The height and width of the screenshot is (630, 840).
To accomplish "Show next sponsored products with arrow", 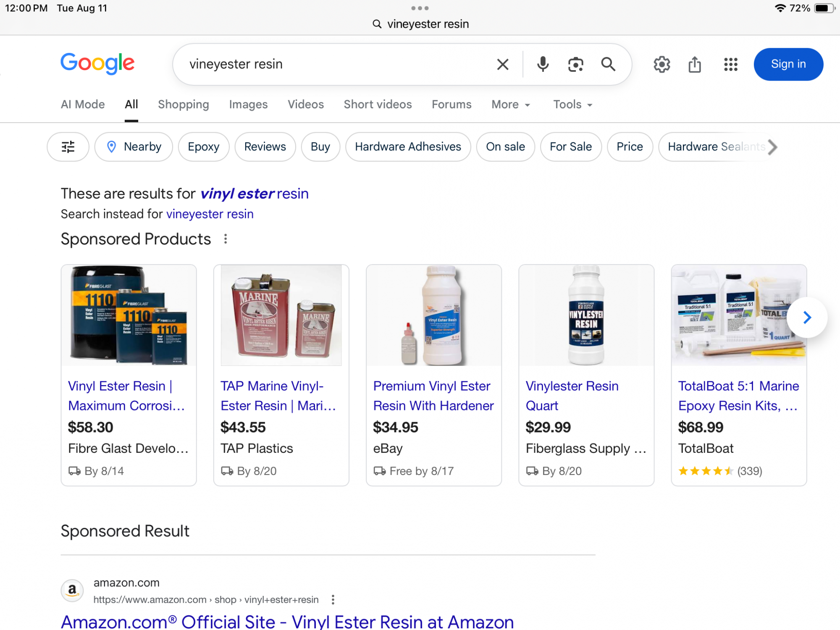I will (807, 318).
